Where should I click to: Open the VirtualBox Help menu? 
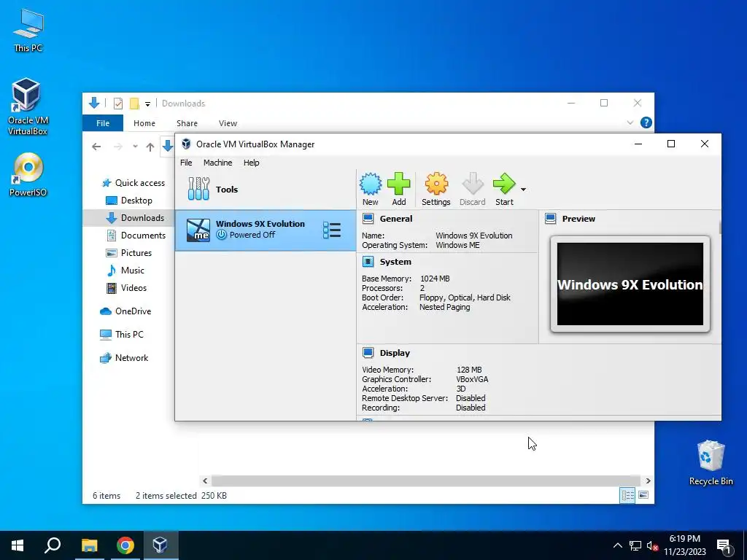click(251, 163)
